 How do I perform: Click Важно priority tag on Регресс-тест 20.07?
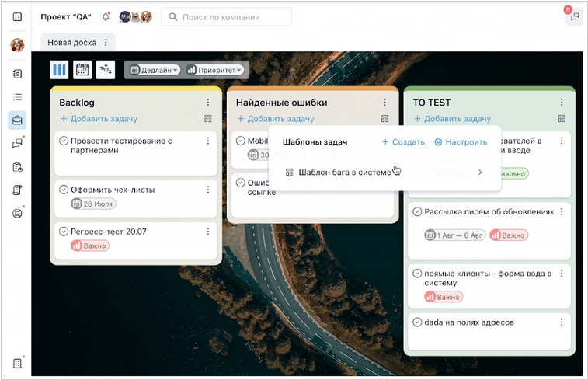90,246
